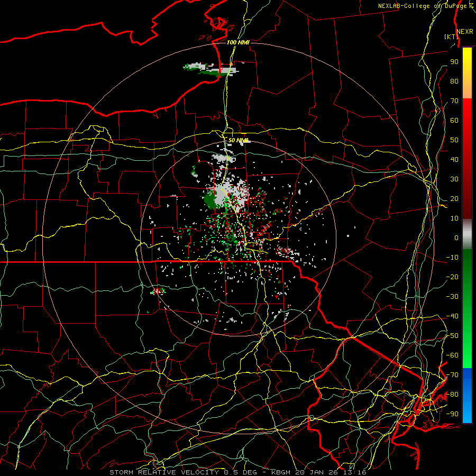Click the "-10" label on velocity scale

coord(452,258)
